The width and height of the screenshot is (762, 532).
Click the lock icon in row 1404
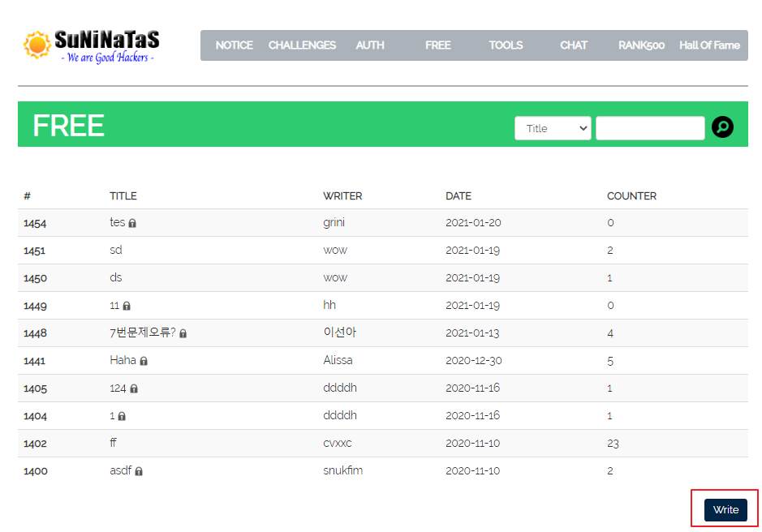122,416
